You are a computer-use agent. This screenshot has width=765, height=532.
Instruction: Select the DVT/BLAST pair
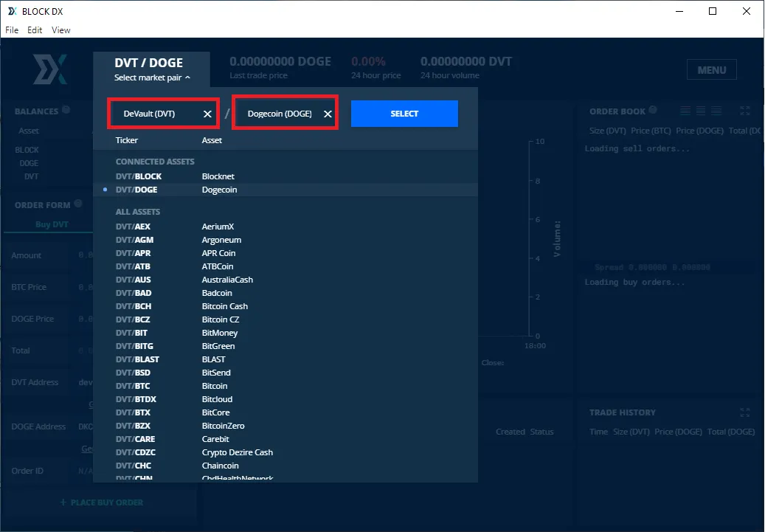click(x=285, y=359)
